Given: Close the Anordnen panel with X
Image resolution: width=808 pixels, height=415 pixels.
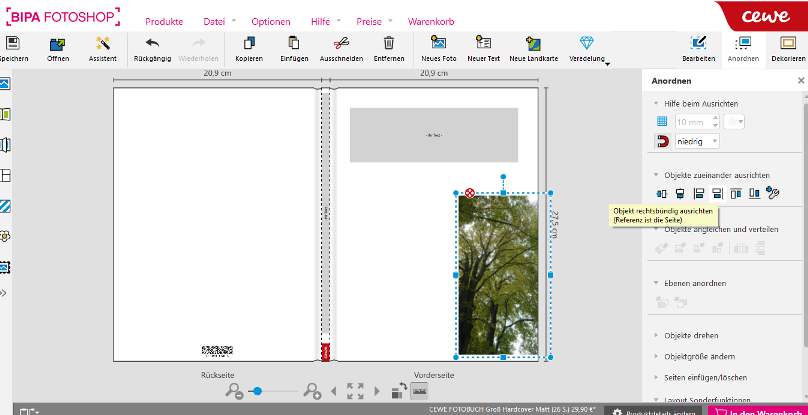Looking at the screenshot, I should (x=801, y=80).
